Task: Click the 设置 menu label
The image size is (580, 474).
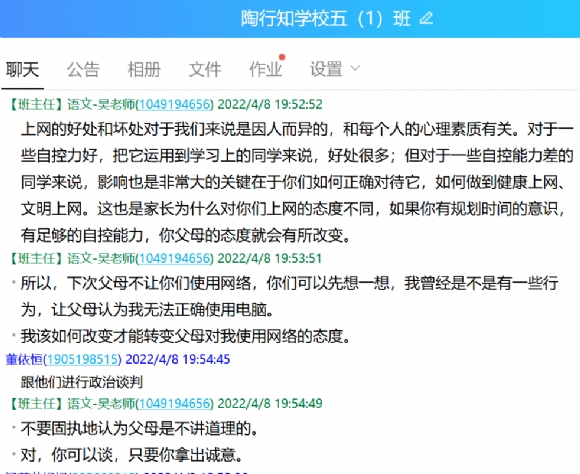Action: [326, 69]
